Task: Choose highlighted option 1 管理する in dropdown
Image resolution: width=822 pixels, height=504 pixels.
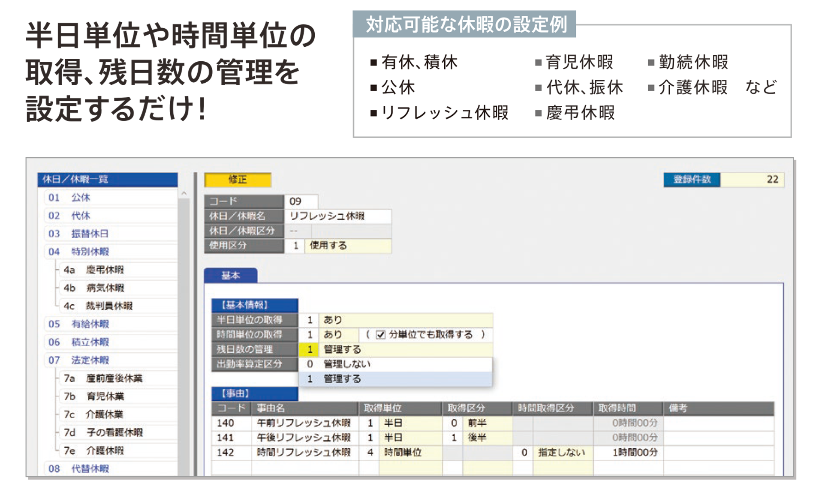Action: [x=395, y=379]
